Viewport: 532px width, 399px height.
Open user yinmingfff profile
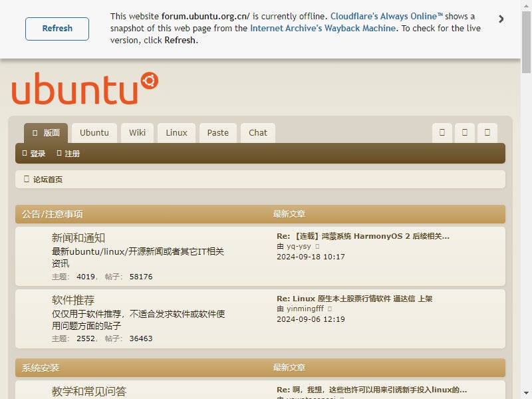305,309
